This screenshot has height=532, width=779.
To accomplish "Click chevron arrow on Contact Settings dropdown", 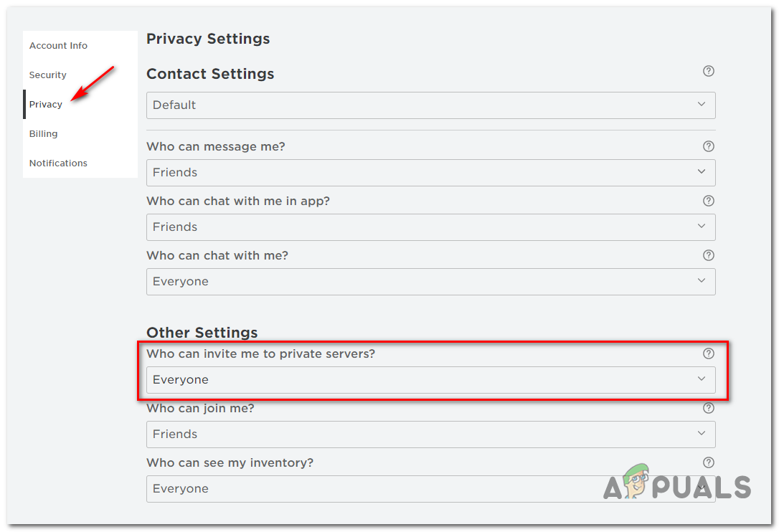I will tap(702, 105).
